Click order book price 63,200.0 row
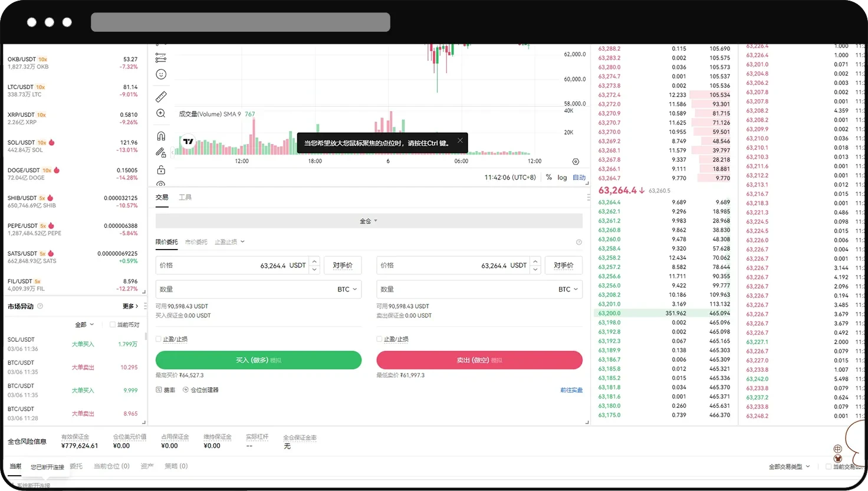Screen dimensions: 868x491 click(664, 313)
